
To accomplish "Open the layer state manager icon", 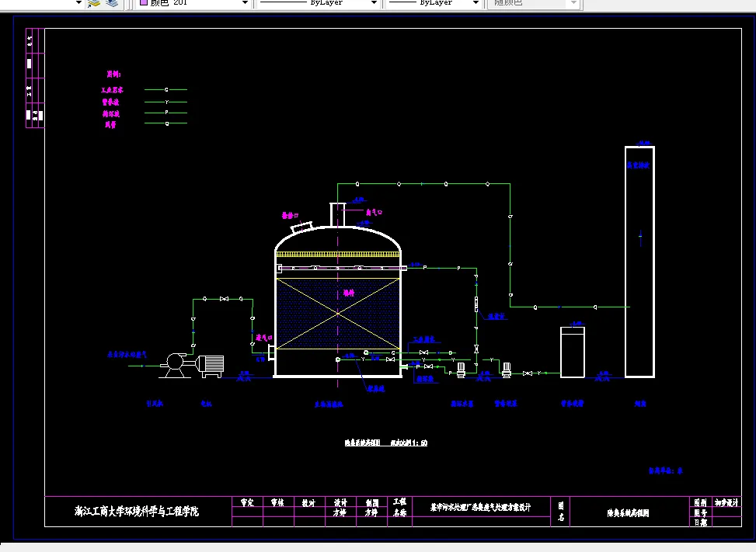I will 93,3.
